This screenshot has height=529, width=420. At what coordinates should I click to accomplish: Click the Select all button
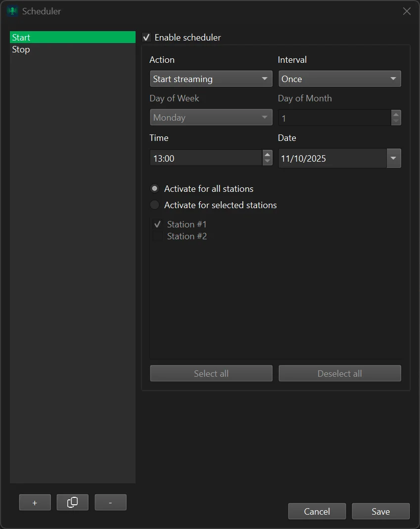(211, 373)
